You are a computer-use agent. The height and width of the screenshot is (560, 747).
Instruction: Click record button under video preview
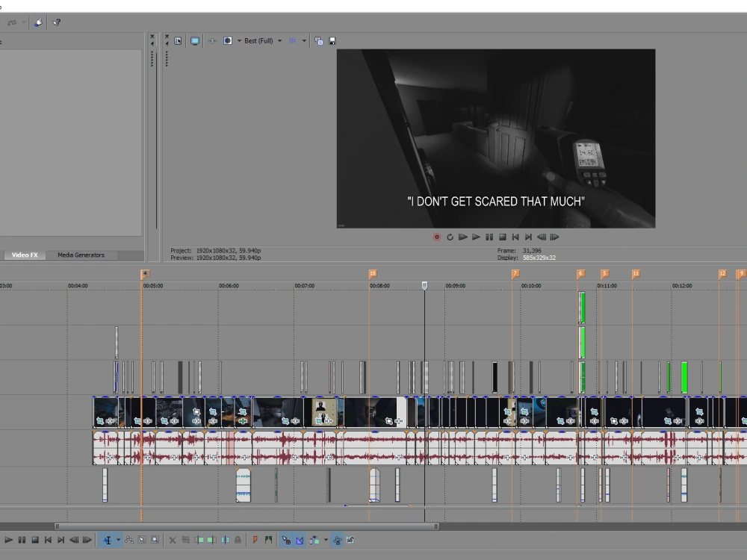[437, 237]
